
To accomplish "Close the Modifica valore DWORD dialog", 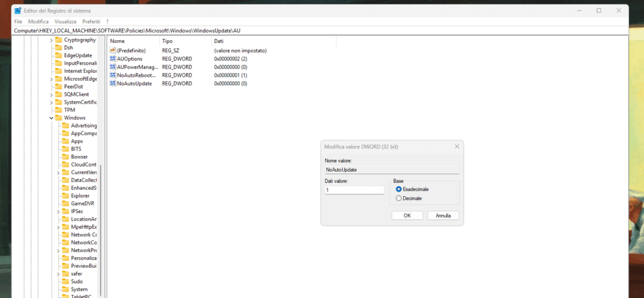I will coord(457,146).
